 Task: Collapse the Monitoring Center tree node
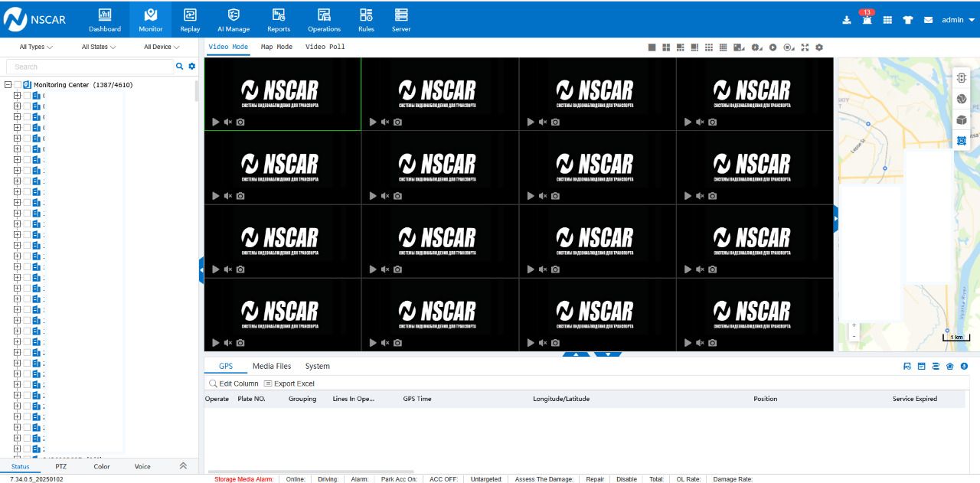click(x=8, y=85)
